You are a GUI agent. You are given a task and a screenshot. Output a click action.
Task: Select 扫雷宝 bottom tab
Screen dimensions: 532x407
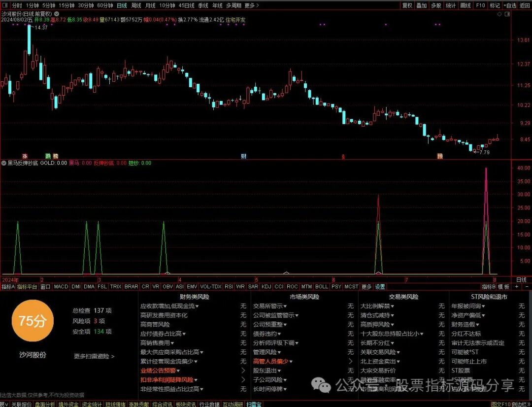click(x=254, y=404)
